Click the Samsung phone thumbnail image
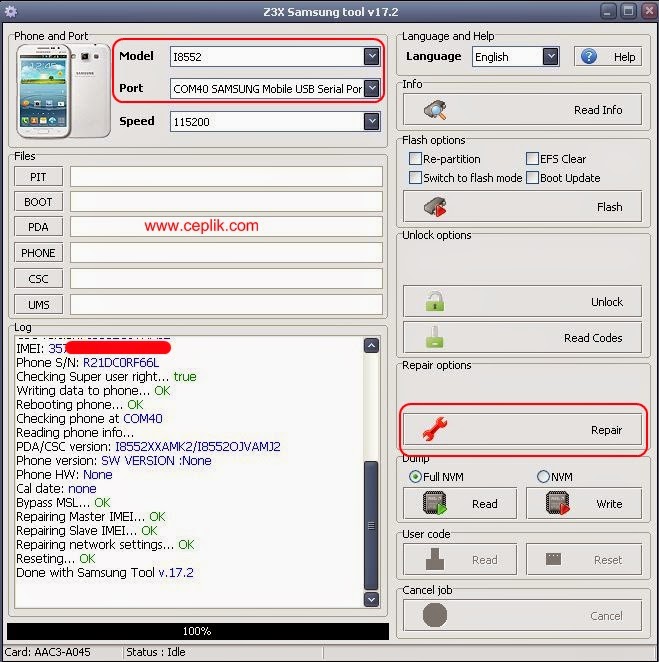Viewport: 659px width, 662px height. pos(63,91)
